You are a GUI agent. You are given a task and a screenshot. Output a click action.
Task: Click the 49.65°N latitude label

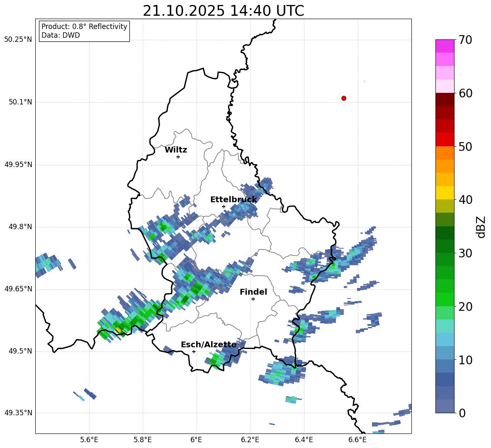click(x=18, y=289)
